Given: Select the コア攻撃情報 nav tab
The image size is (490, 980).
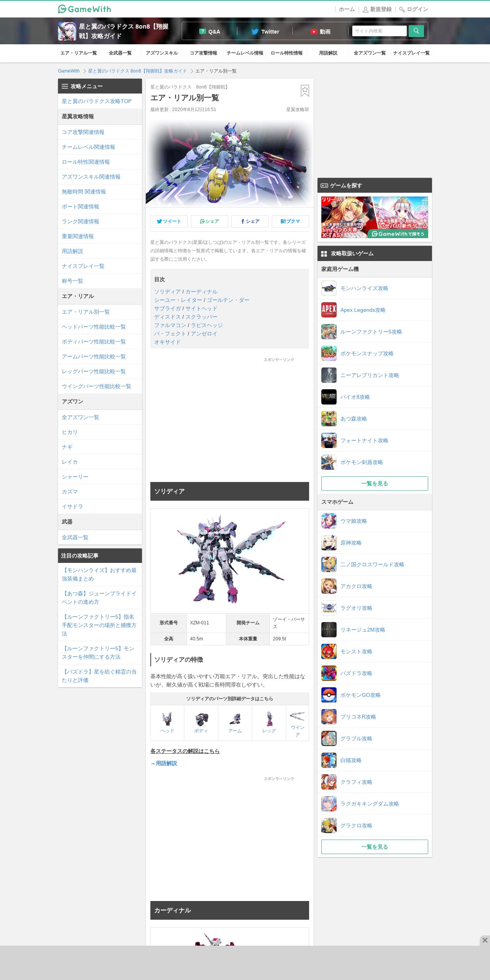Looking at the screenshot, I should tap(203, 53).
